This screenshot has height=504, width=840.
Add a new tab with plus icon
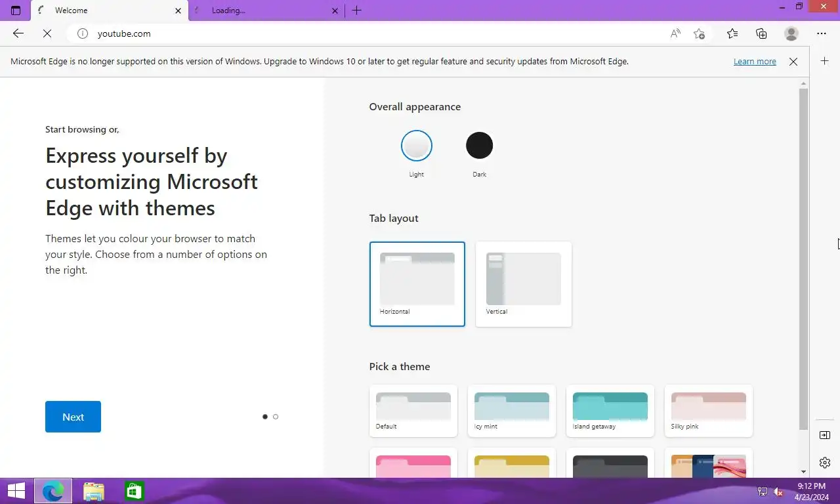click(356, 10)
